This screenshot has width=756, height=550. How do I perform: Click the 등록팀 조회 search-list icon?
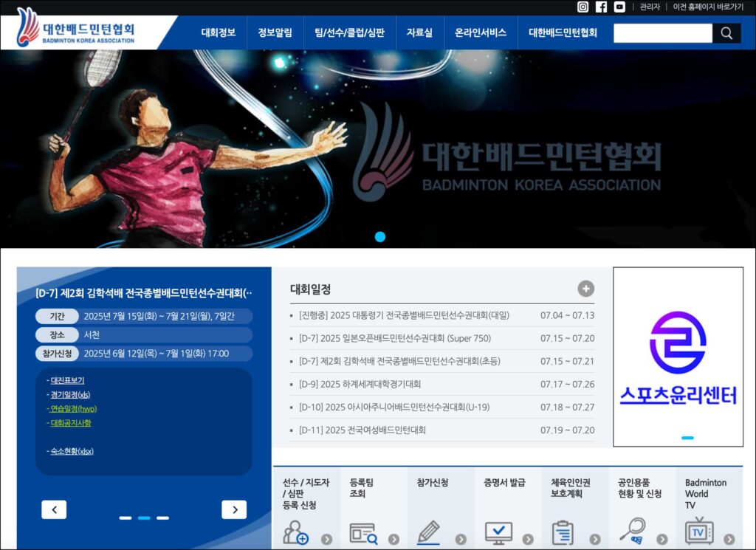[x=363, y=534]
